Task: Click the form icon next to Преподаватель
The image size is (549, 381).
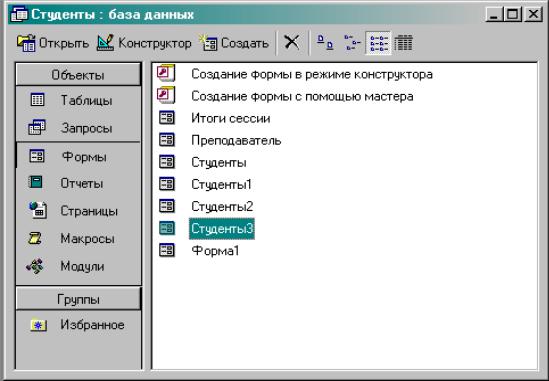Action: click(167, 140)
